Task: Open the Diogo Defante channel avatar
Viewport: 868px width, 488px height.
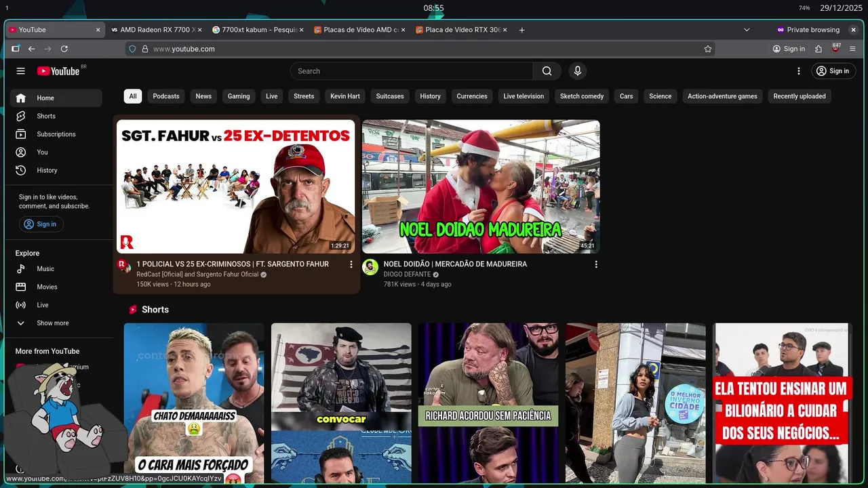Action: [x=370, y=266]
